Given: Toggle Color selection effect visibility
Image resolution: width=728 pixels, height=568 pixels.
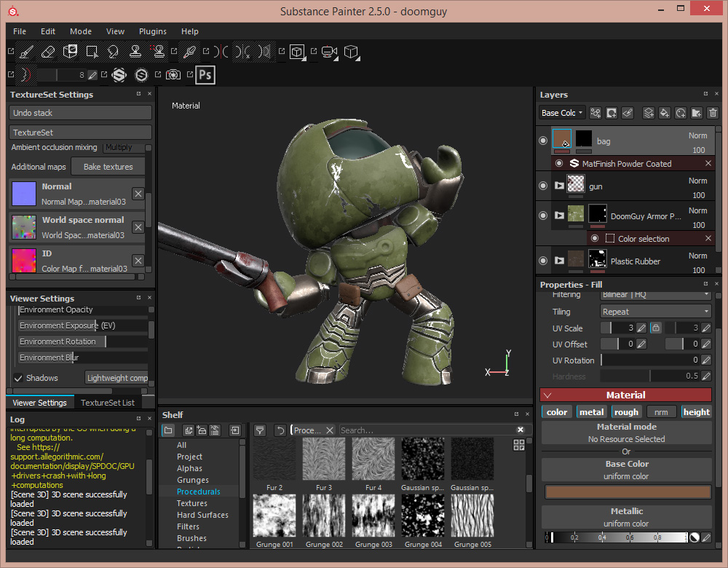Looking at the screenshot, I should point(595,238).
